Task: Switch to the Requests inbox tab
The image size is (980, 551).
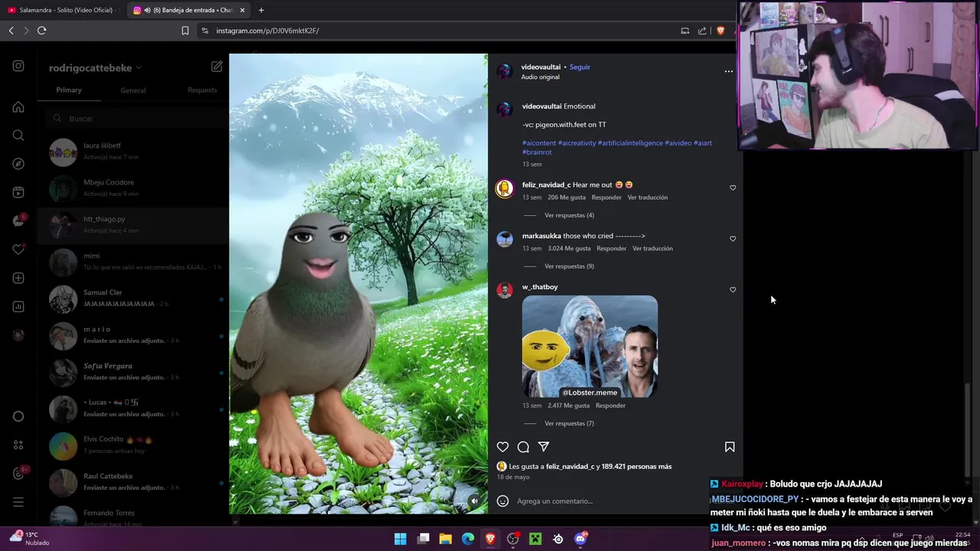Action: pos(202,90)
